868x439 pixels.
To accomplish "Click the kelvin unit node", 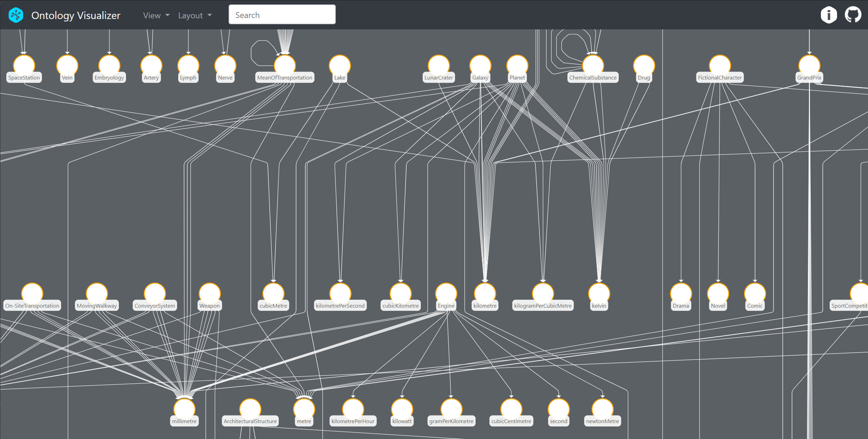I will (x=600, y=292).
